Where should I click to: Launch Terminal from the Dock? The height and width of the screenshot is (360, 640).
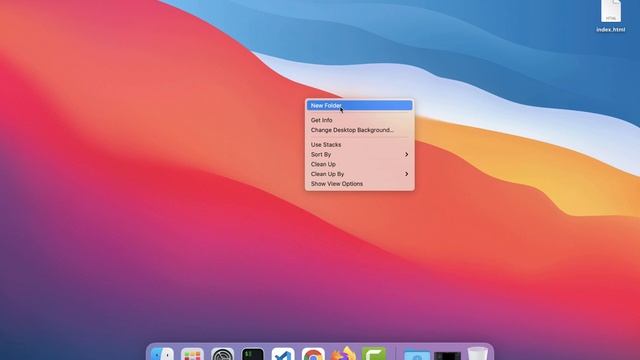[x=253, y=353]
